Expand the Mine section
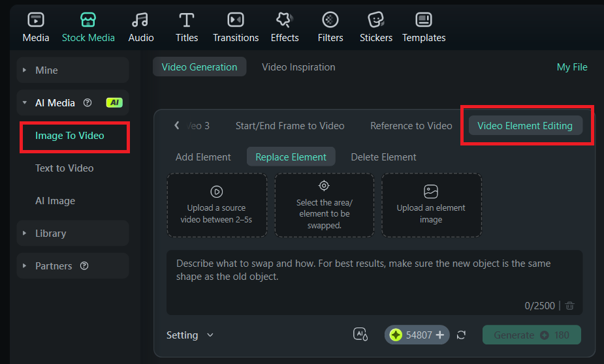The image size is (604, 364). pos(25,70)
